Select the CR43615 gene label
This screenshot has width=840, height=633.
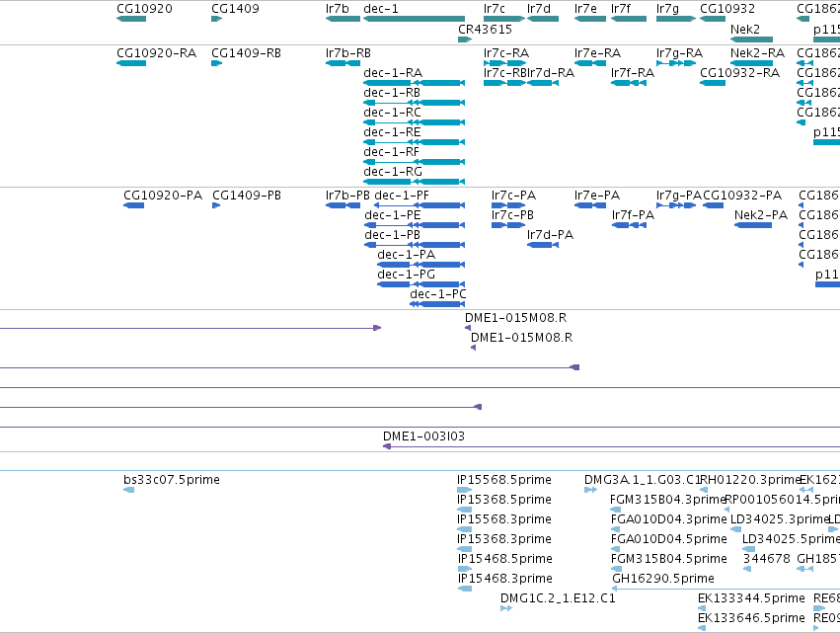point(485,30)
